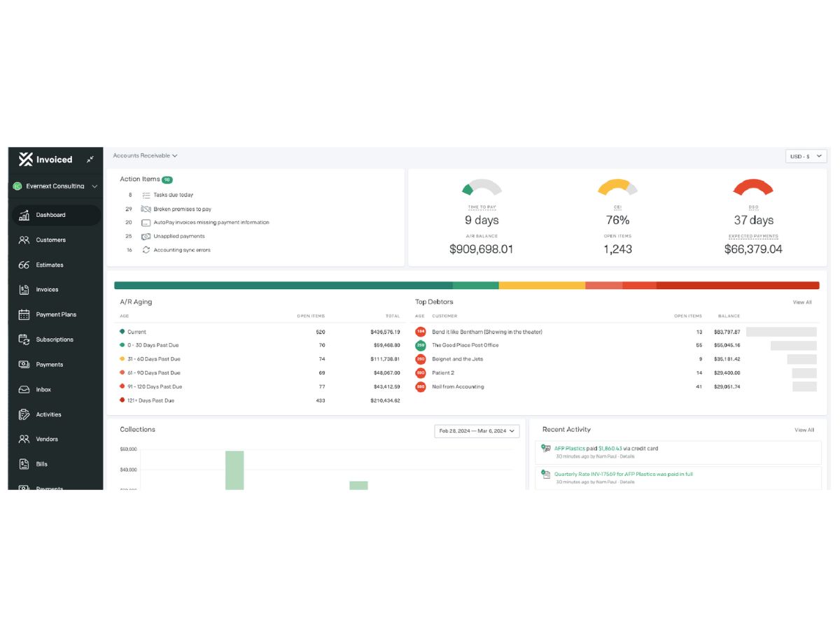
Task: Click the 1,243 open items value
Action: click(617, 249)
